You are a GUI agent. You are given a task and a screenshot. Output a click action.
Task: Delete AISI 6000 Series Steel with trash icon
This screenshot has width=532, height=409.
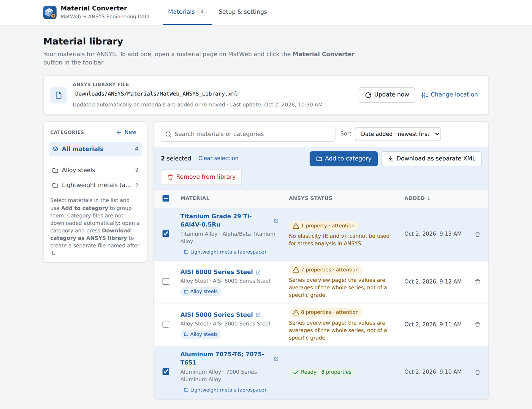click(x=478, y=282)
